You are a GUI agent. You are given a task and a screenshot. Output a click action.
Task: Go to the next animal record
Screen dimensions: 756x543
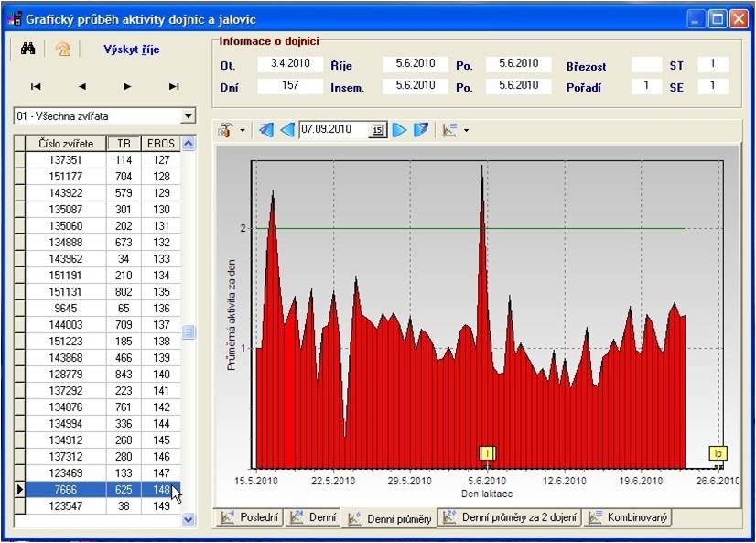click(127, 86)
